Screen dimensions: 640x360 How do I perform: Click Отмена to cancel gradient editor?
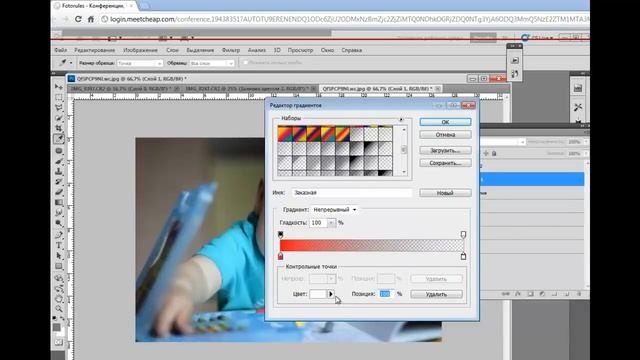tap(445, 135)
